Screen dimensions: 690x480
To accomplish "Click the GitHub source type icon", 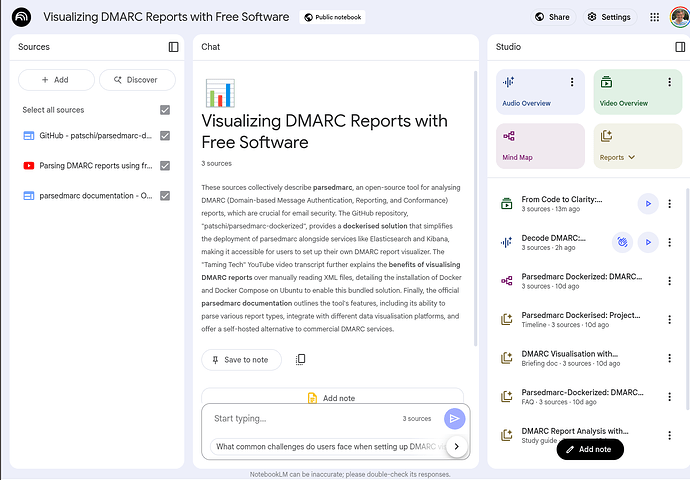I will coord(29,136).
